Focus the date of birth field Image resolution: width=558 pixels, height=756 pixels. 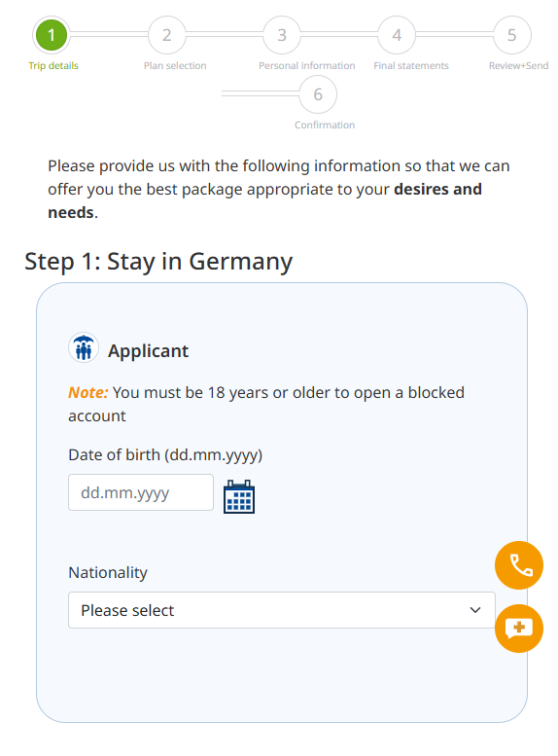point(141,492)
